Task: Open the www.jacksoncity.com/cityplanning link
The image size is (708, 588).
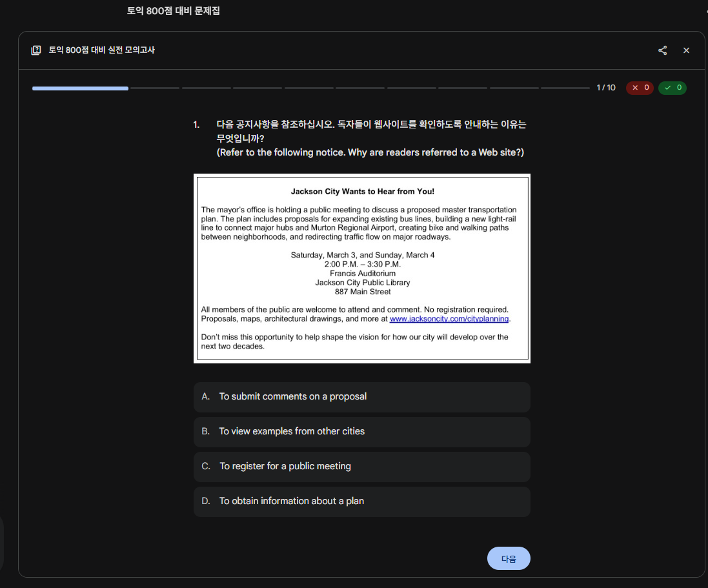Action: [449, 319]
